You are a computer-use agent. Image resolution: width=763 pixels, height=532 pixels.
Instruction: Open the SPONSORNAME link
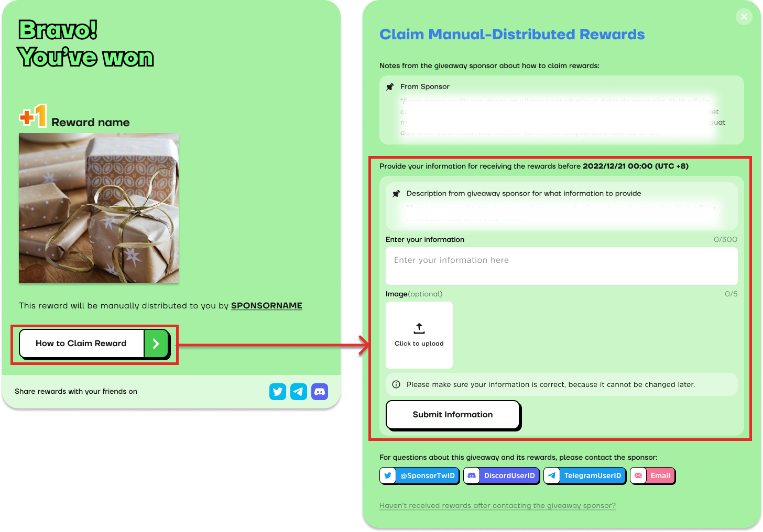pos(266,306)
